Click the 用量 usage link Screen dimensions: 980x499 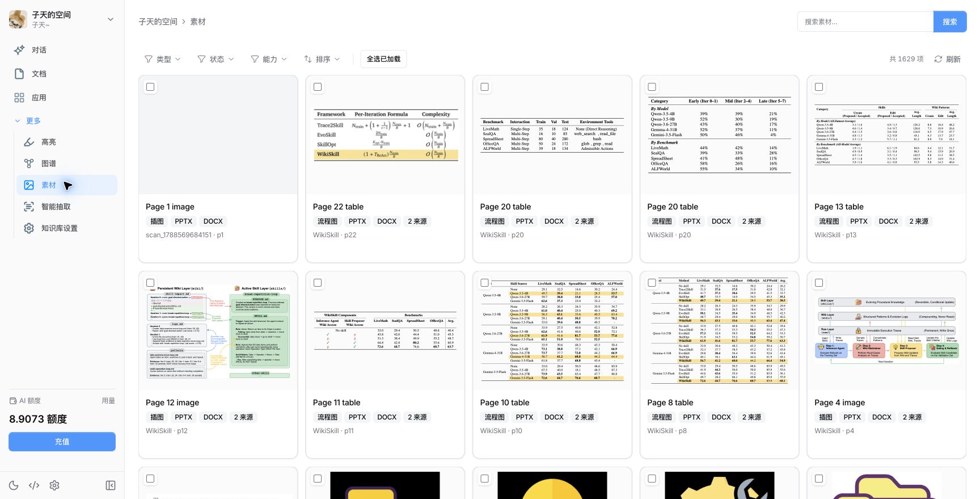click(108, 401)
